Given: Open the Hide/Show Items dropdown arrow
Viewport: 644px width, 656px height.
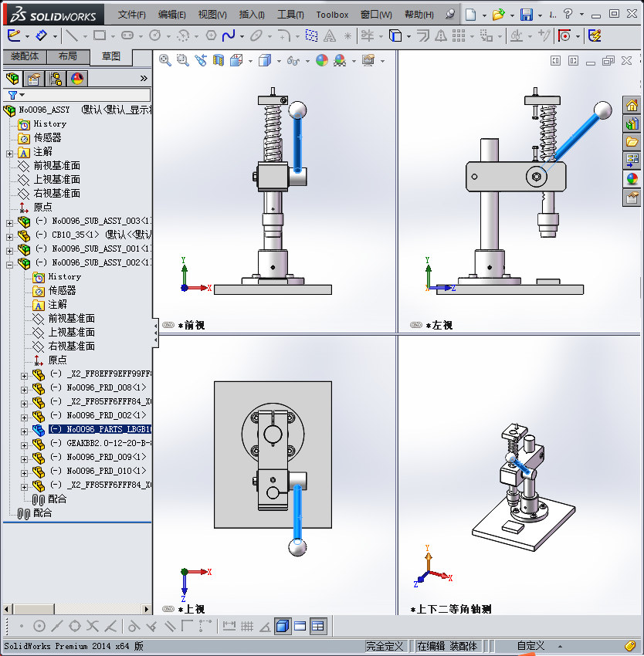Looking at the screenshot, I should click(x=307, y=61).
